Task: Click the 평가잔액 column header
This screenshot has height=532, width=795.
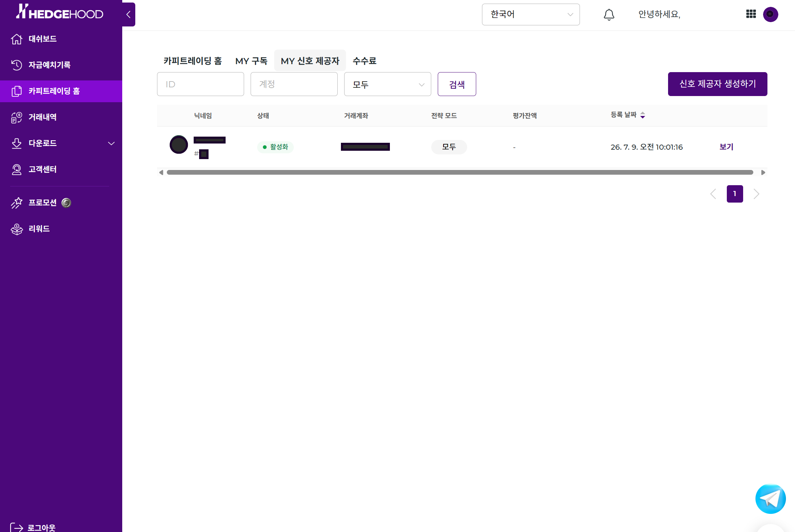Action: click(525, 116)
